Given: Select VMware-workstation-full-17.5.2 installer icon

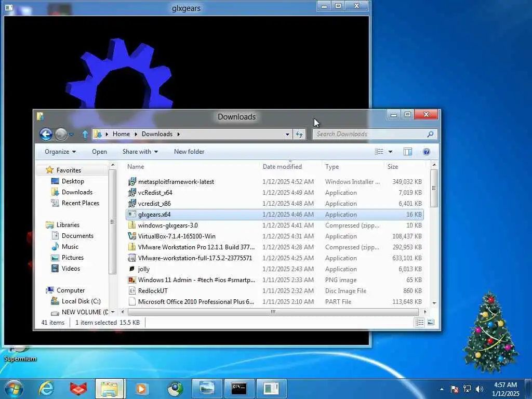Looking at the screenshot, I should click(132, 258).
